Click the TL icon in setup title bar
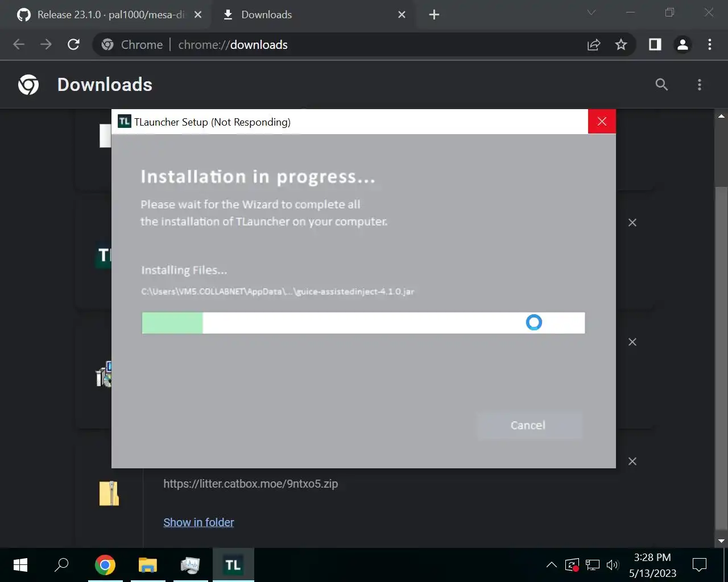 click(x=124, y=122)
